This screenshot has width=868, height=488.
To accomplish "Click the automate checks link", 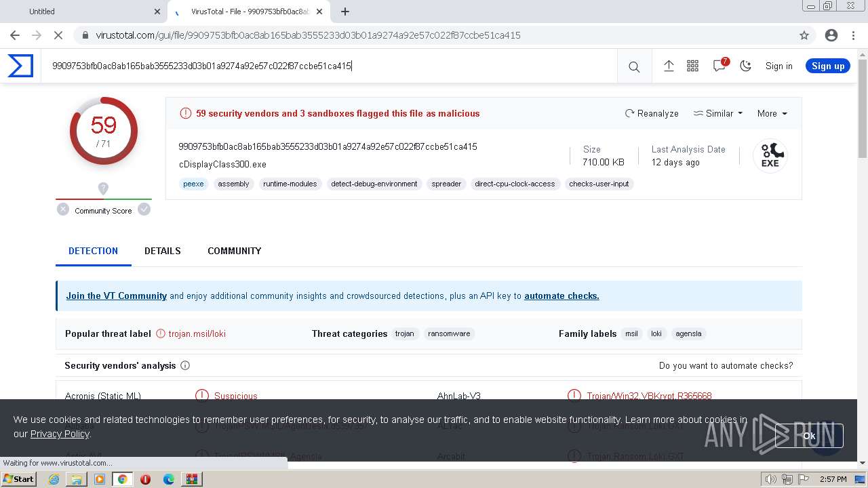I will pyautogui.click(x=561, y=296).
